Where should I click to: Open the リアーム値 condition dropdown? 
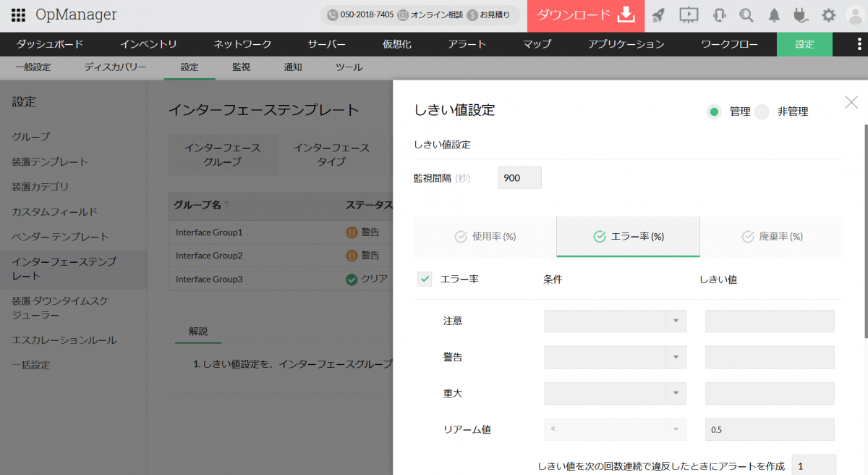click(615, 429)
